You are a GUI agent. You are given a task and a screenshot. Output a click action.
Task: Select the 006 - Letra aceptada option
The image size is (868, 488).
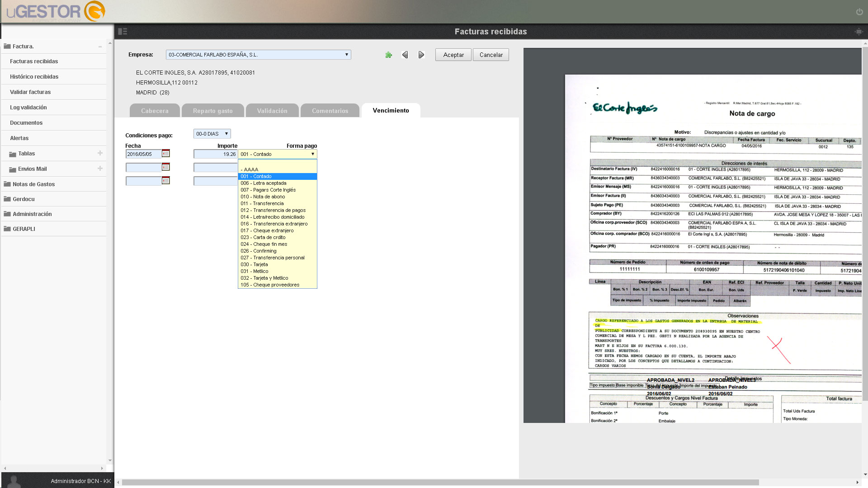277,183
